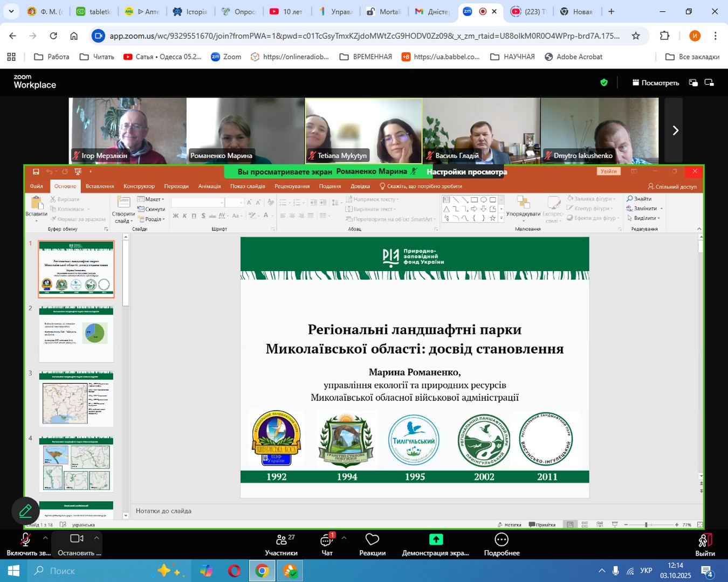Open the Zoom Chat panel
Image resolution: width=728 pixels, height=582 pixels.
(327, 541)
